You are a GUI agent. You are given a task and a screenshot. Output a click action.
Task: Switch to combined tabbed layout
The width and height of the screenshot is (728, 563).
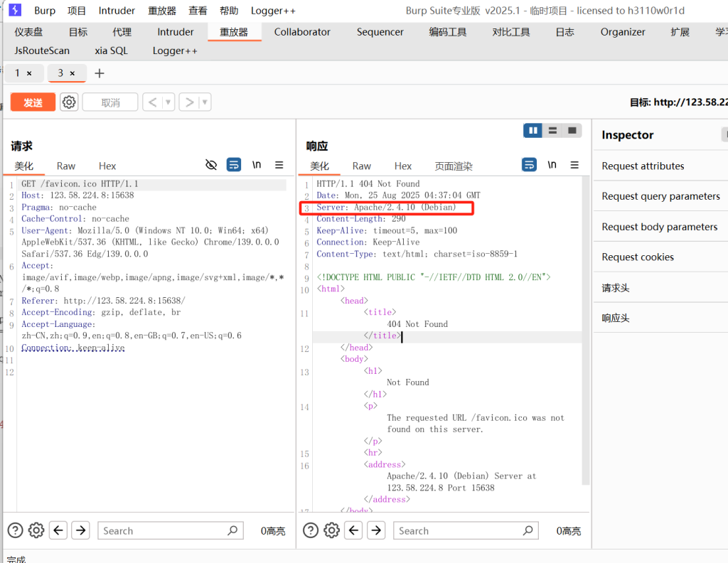click(x=572, y=130)
